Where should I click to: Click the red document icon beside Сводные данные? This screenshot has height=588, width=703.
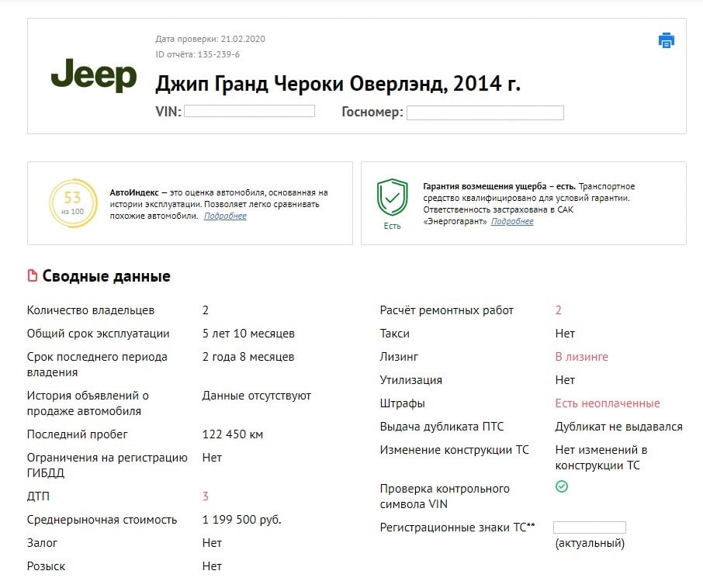(33, 275)
